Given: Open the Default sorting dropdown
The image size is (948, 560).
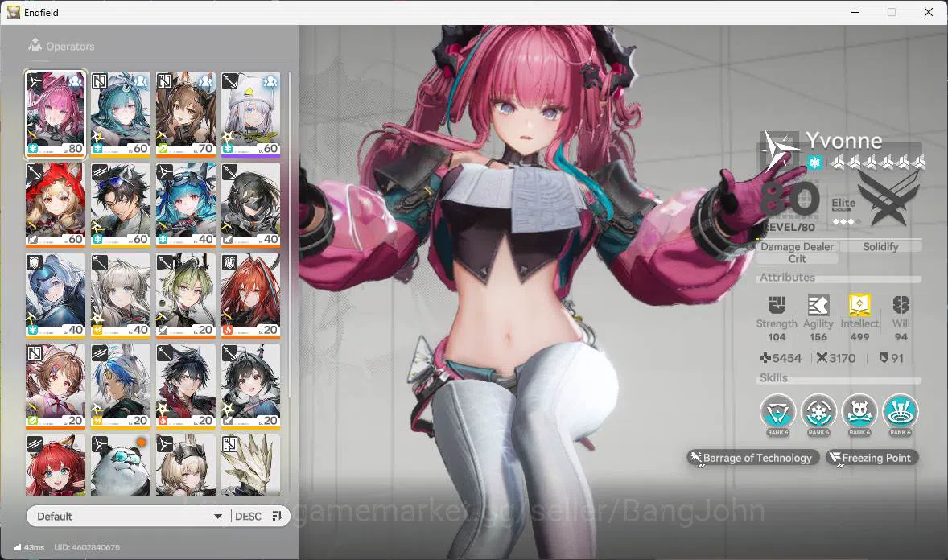Looking at the screenshot, I should coord(128,516).
